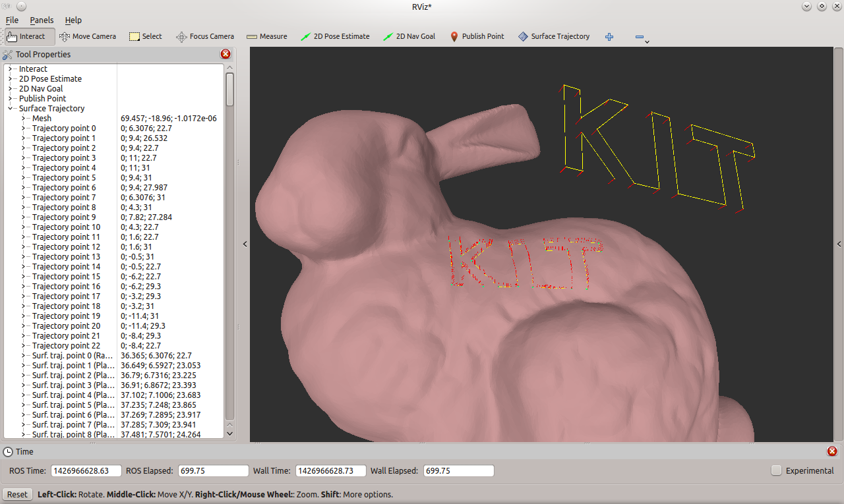This screenshot has width=844, height=504.
Task: Expand Trajectory point 22
Action: (x=23, y=346)
